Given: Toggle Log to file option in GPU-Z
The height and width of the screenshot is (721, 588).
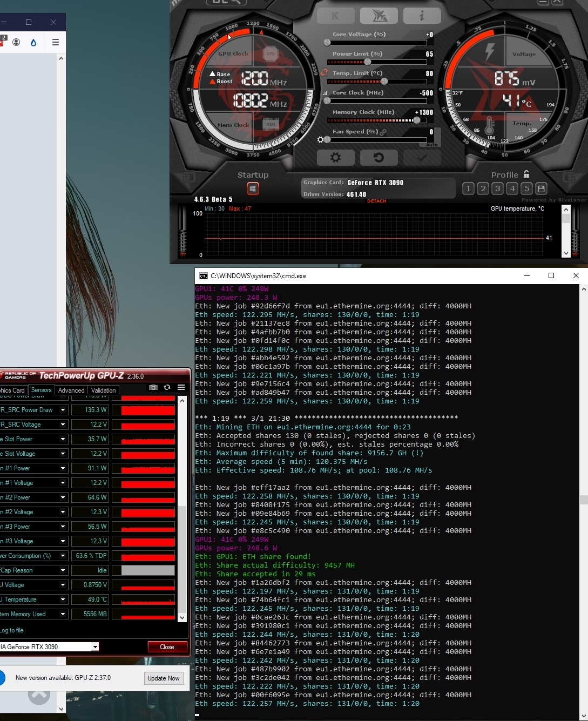Looking at the screenshot, I should pos(12,630).
